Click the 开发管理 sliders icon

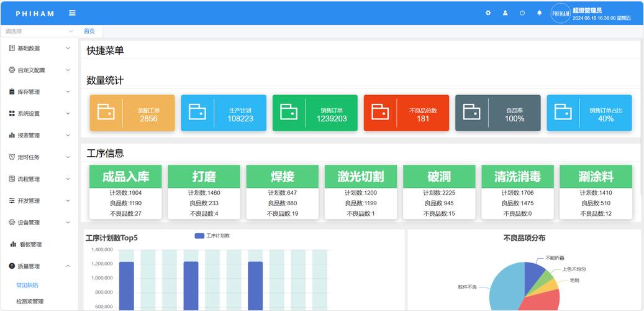tap(12, 201)
